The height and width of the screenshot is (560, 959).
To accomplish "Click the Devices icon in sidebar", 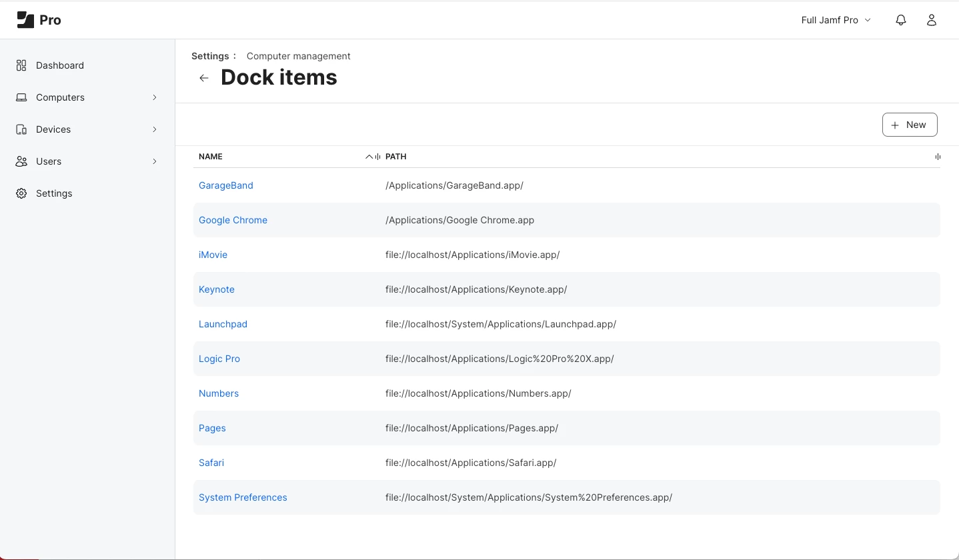I will [21, 129].
